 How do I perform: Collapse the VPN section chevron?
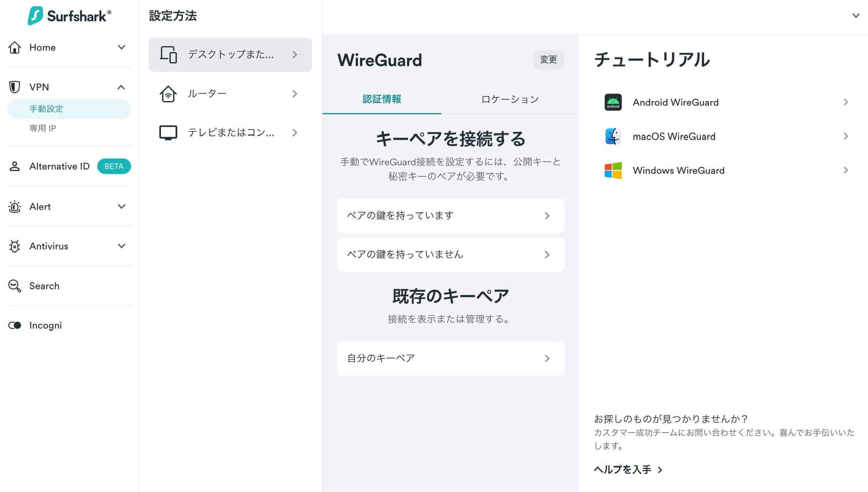[121, 87]
